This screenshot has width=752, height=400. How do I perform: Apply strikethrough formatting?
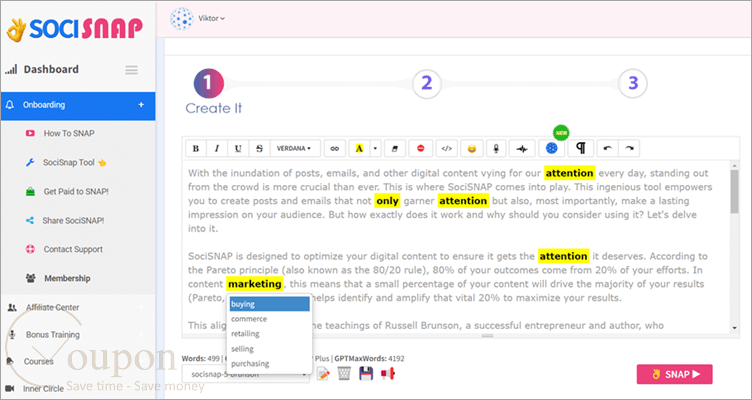pos(259,149)
